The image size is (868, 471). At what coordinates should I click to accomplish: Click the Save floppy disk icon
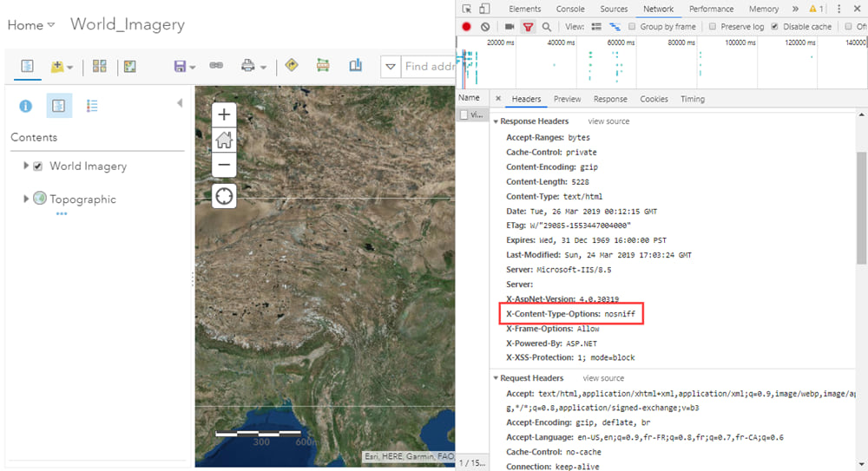tap(180, 67)
